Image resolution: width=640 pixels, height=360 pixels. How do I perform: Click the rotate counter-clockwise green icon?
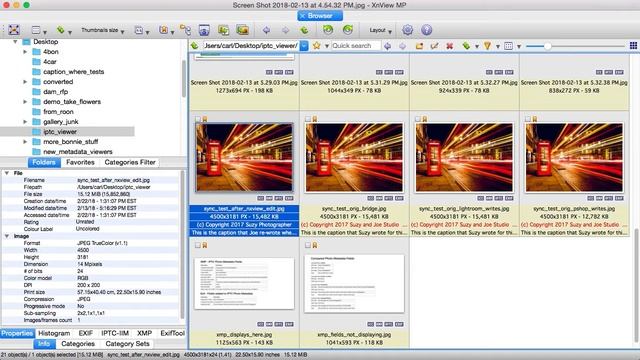(x=328, y=29)
